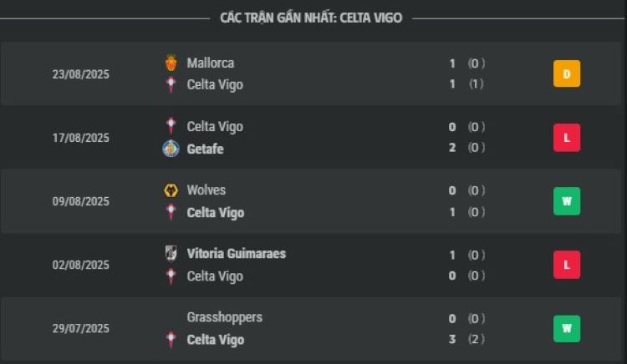The width and height of the screenshot is (627, 364).
Task: Click the green W badge for Wolves match
Action: pyautogui.click(x=567, y=201)
